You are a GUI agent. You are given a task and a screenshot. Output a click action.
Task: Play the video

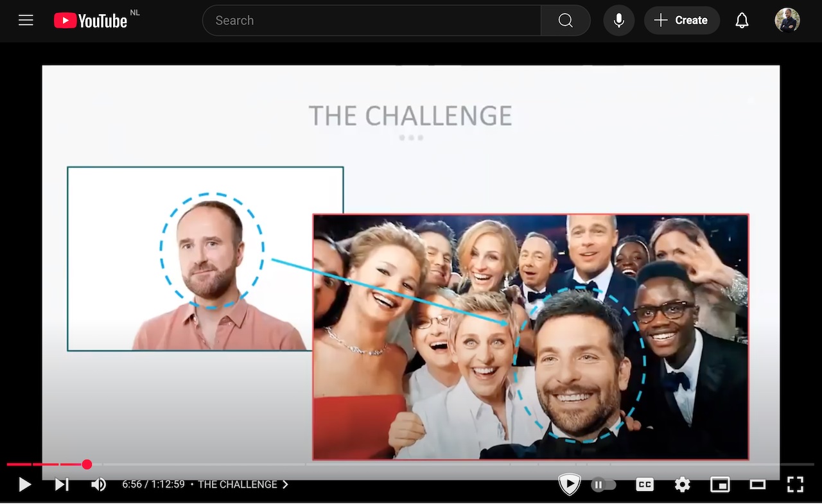(x=25, y=484)
